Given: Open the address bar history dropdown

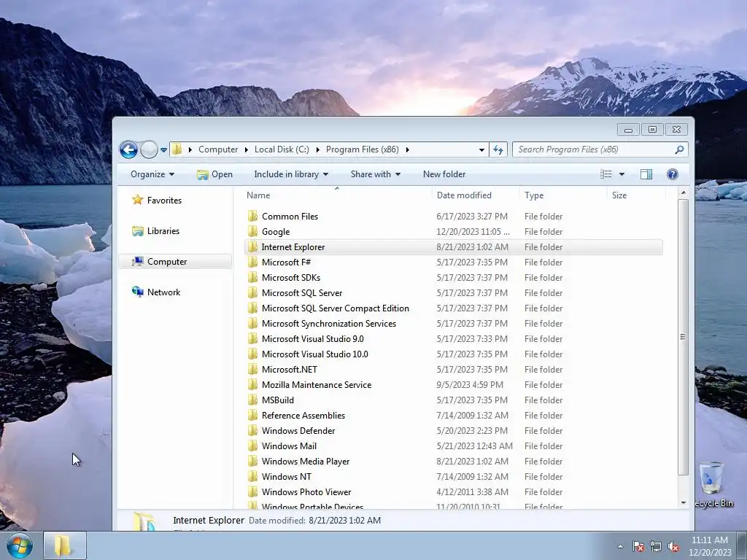Looking at the screenshot, I should [481, 149].
